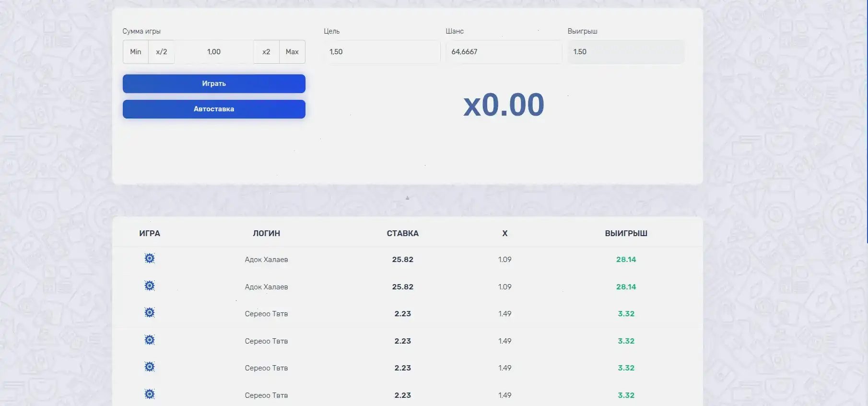Screen dimensions: 868x406
Task: Open the first Адок Халаев player name
Action: click(x=266, y=260)
